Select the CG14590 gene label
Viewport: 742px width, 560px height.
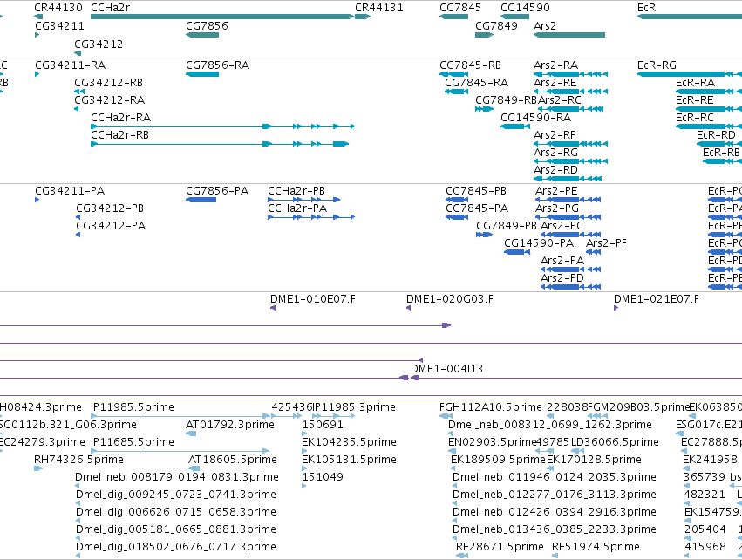[525, 8]
